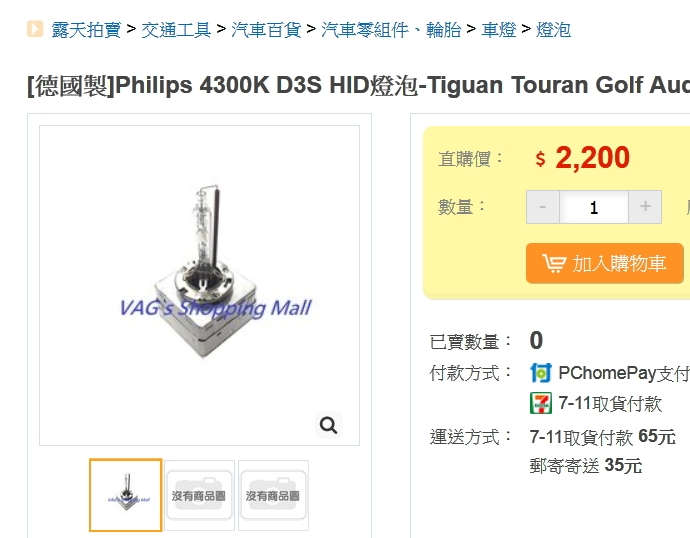Navigate to 汽車零組件、輪胎 category
Image resolution: width=690 pixels, height=538 pixels.
tap(391, 30)
